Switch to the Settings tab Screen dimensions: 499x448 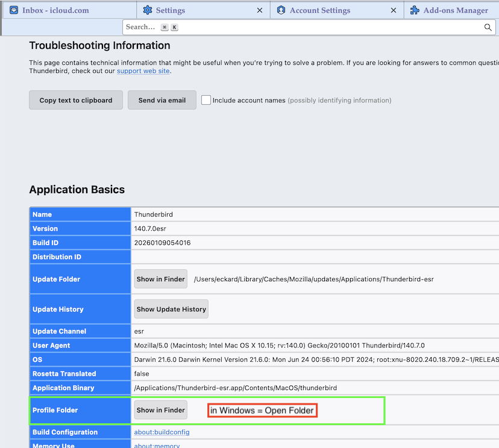203,10
